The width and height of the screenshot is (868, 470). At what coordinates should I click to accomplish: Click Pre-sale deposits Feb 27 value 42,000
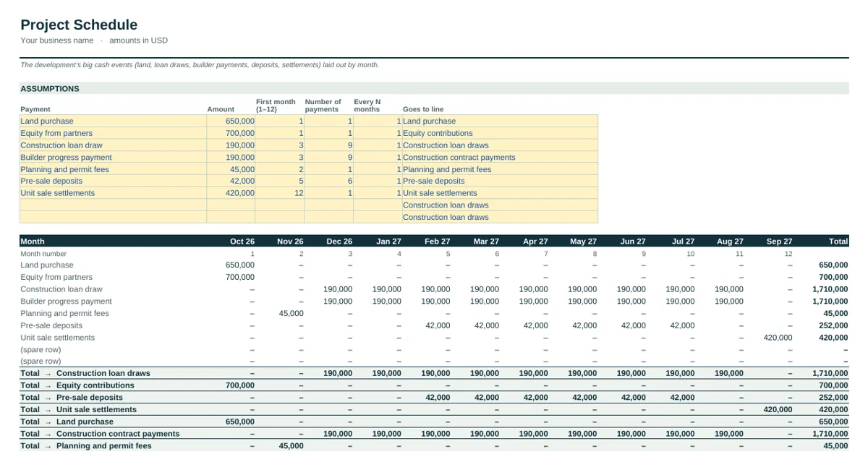pos(438,325)
